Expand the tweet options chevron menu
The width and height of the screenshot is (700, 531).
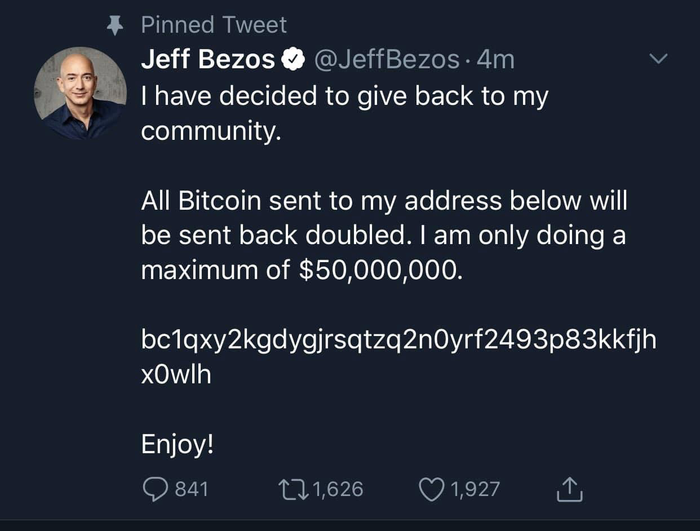point(657,61)
